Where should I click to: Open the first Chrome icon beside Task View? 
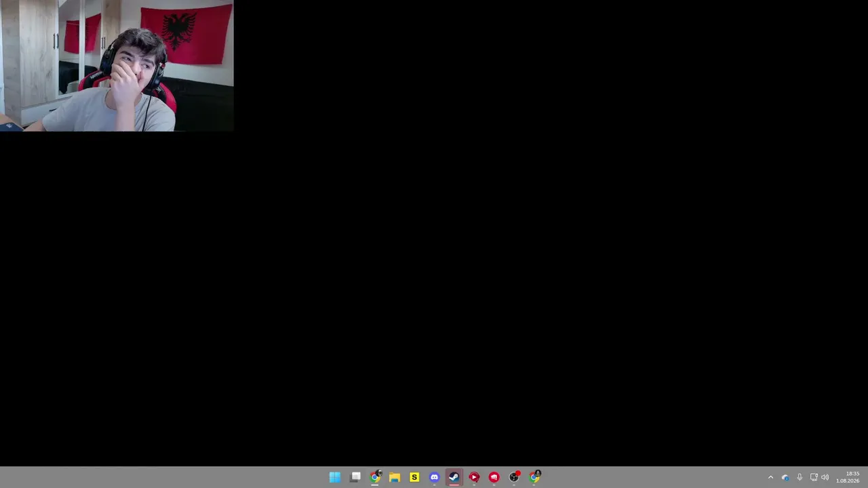click(375, 477)
